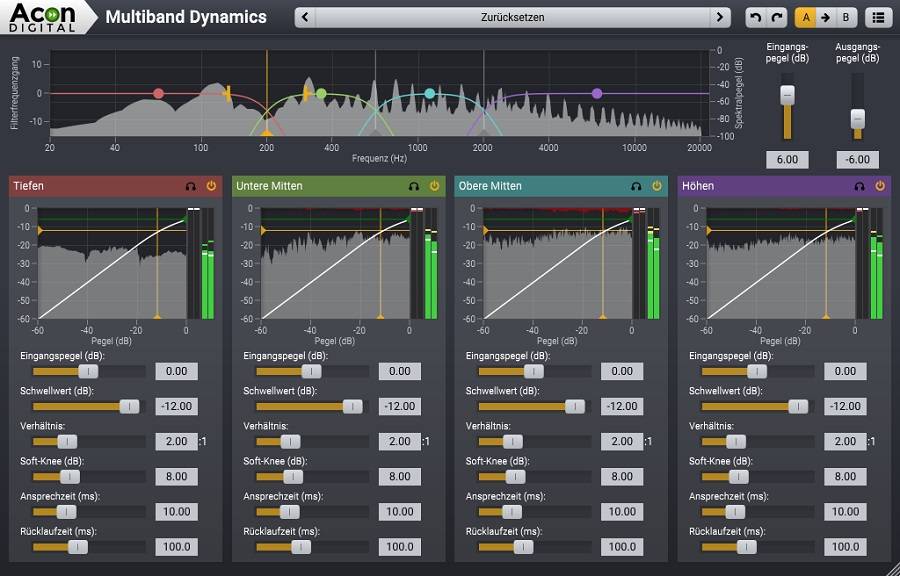
Task: Click the Acon Digital logo
Action: coord(42,17)
